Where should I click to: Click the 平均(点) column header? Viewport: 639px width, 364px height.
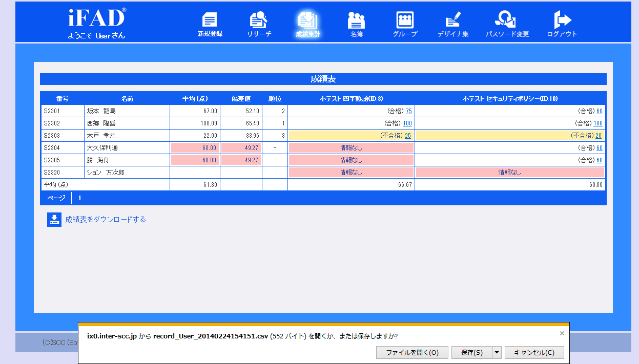click(195, 99)
